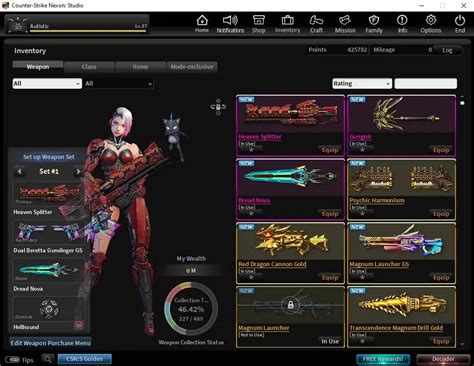Image resolution: width=474 pixels, height=366 pixels.
Task: Click the star under Dread Nova
Action: [x=251, y=214]
